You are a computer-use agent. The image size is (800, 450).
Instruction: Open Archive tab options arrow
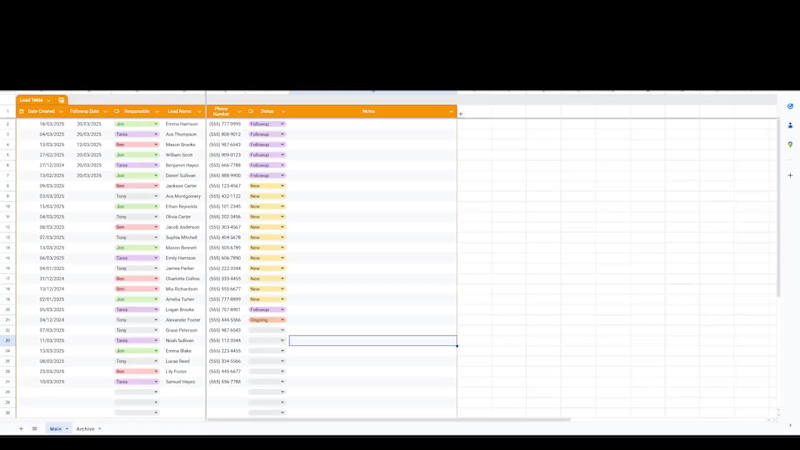click(99, 429)
